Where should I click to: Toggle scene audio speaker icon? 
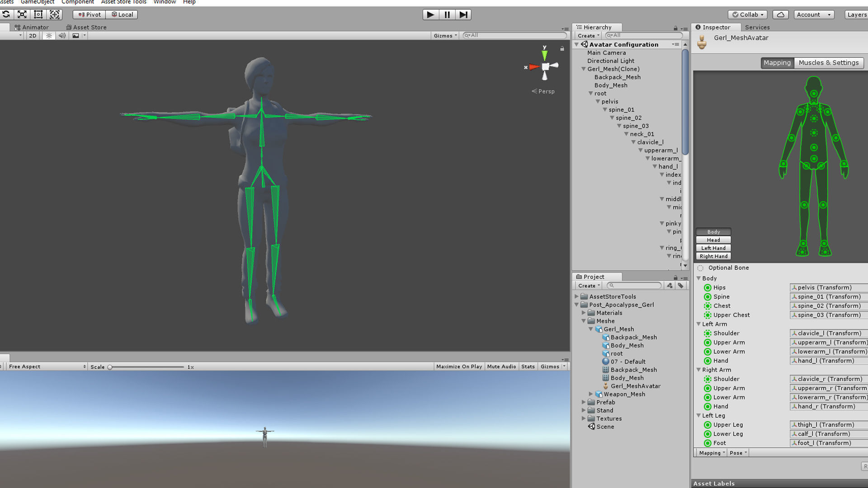(62, 36)
